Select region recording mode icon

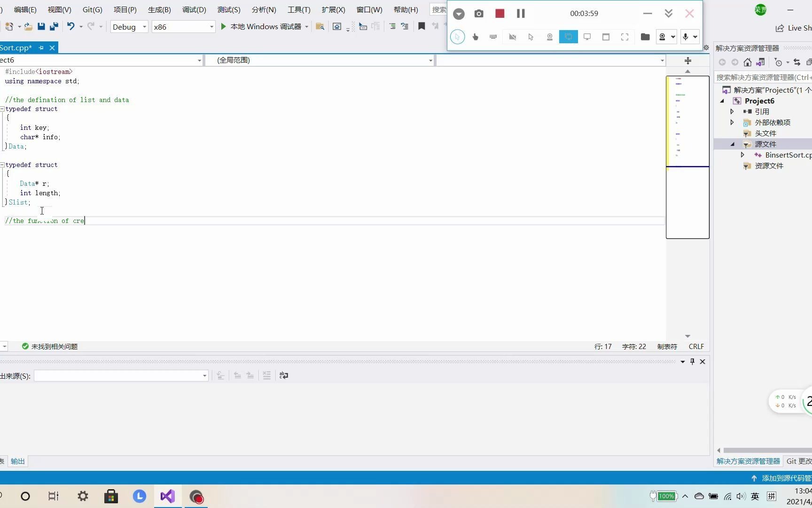[x=625, y=37]
